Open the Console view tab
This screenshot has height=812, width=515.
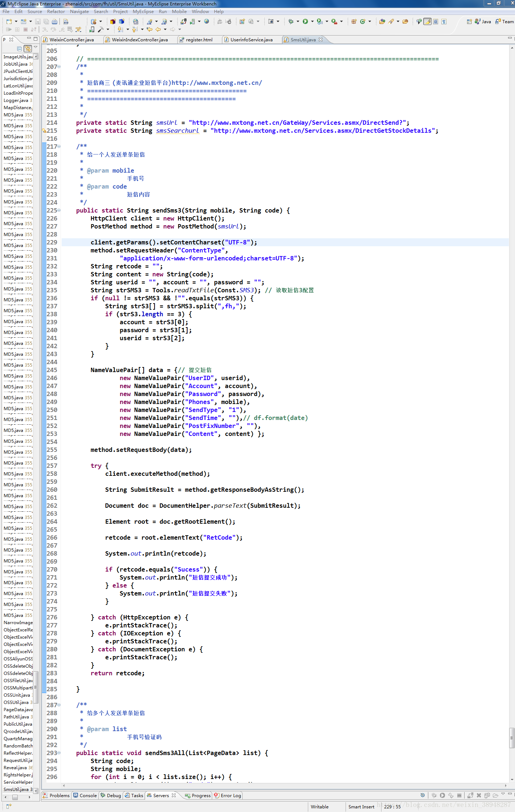(85, 795)
